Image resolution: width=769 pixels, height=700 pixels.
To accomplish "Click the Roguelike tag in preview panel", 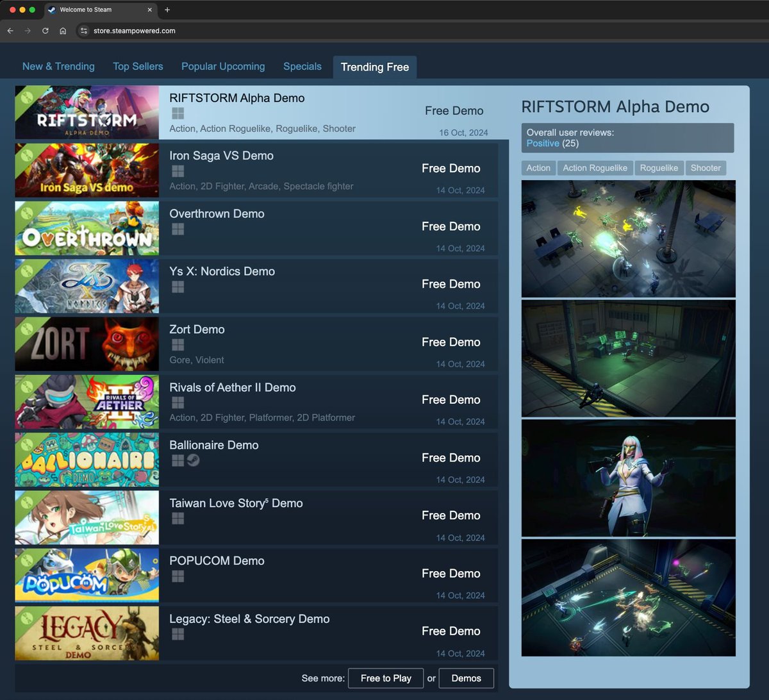I will coord(659,168).
